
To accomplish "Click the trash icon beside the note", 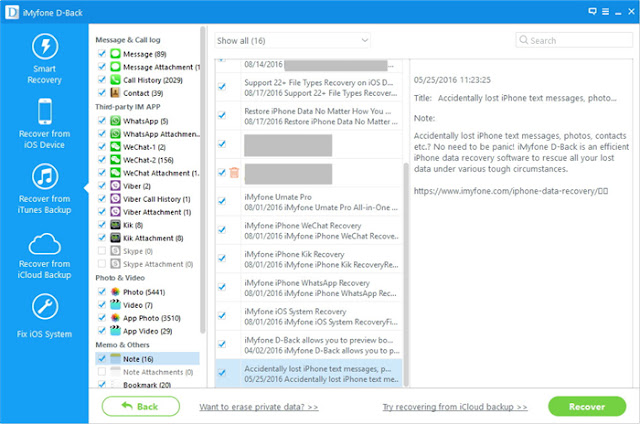I will point(234,173).
